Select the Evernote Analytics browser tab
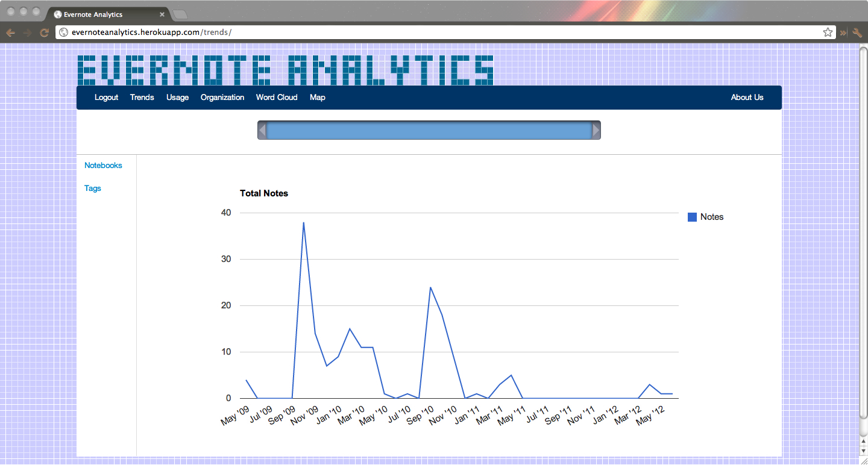The width and height of the screenshot is (868, 465). (x=107, y=14)
